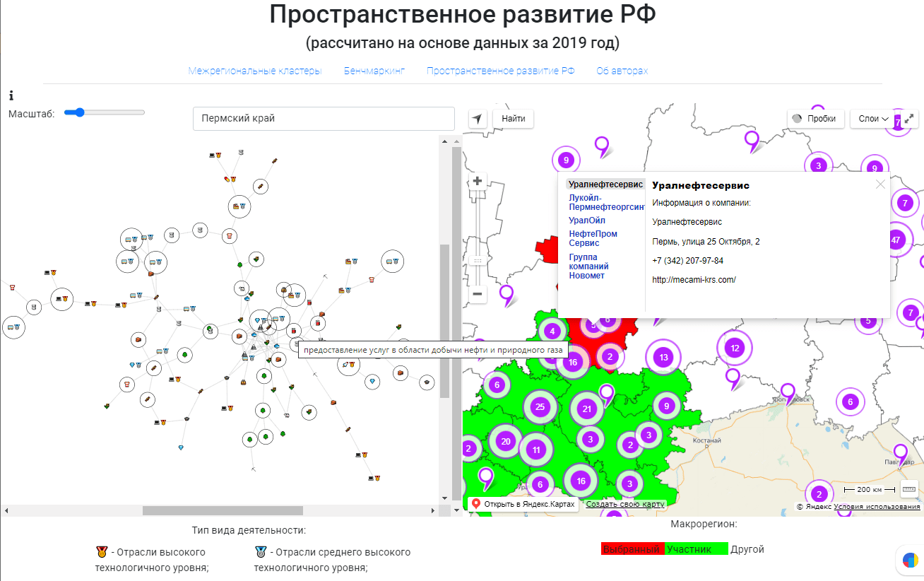924x581 pixels.
Task: Select Лукойл-Пермнефтеоргсинтез in balloon company list
Action: pyautogui.click(x=607, y=202)
